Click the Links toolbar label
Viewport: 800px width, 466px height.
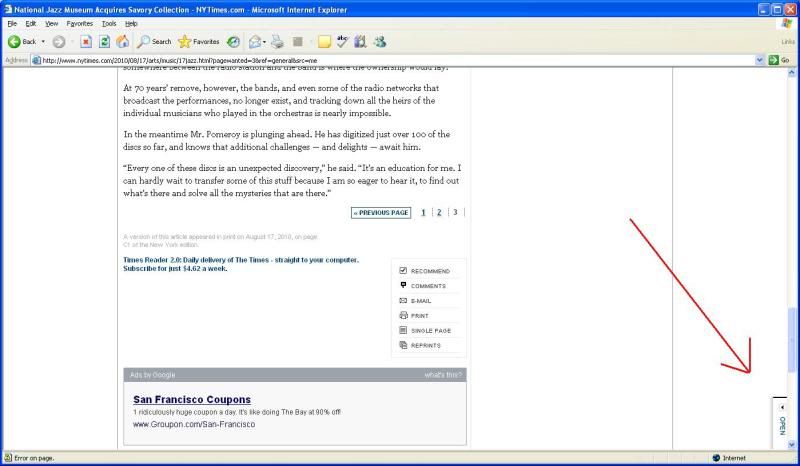[788, 42]
